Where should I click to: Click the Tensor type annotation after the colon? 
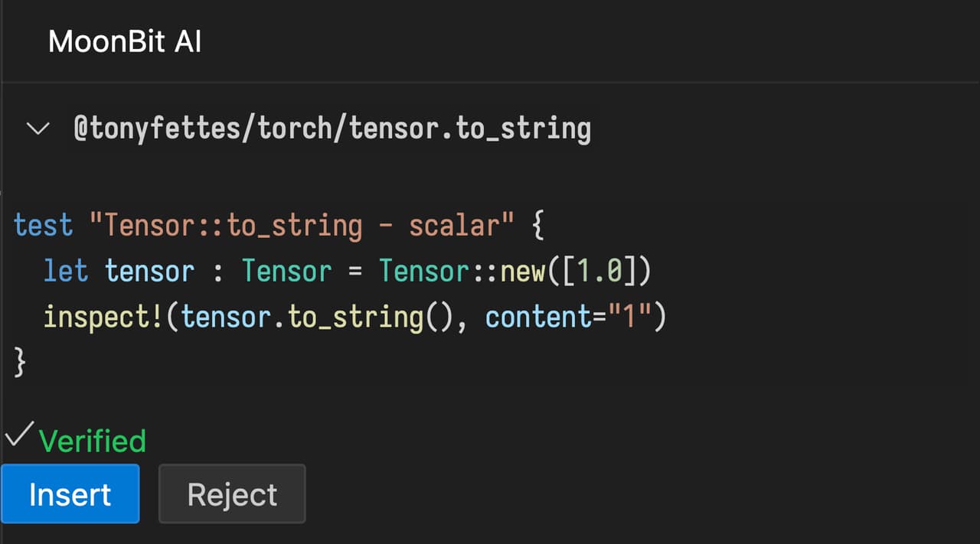click(287, 271)
